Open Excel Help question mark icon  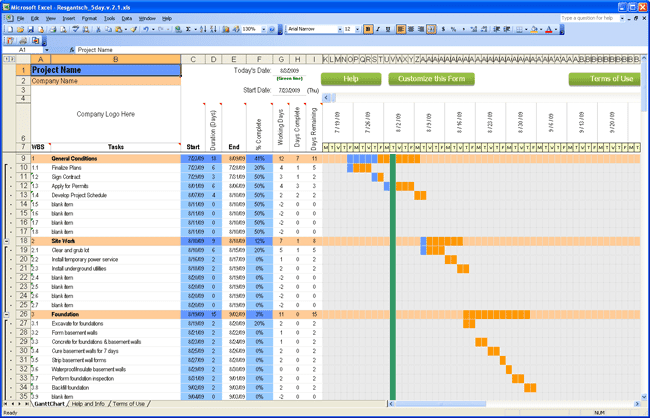point(272,29)
